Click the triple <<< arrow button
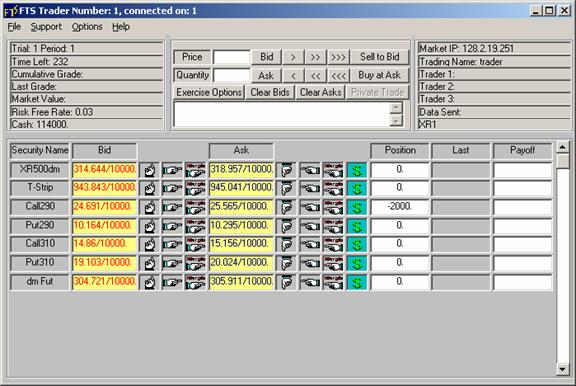576x386 pixels. (x=338, y=76)
